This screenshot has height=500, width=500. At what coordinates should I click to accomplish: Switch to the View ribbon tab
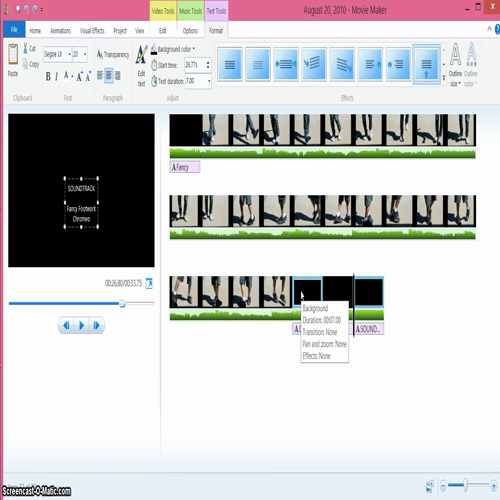(139, 31)
